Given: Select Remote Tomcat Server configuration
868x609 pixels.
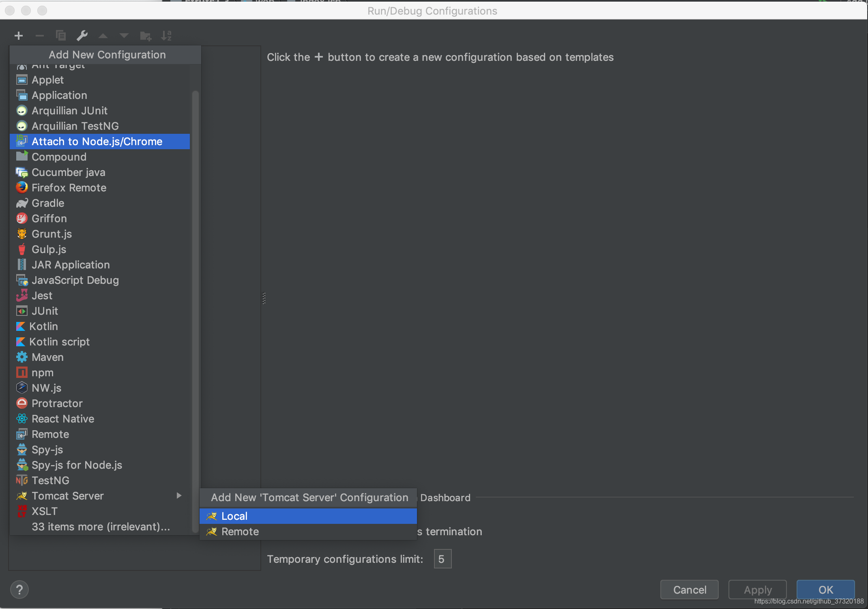Looking at the screenshot, I should click(308, 532).
